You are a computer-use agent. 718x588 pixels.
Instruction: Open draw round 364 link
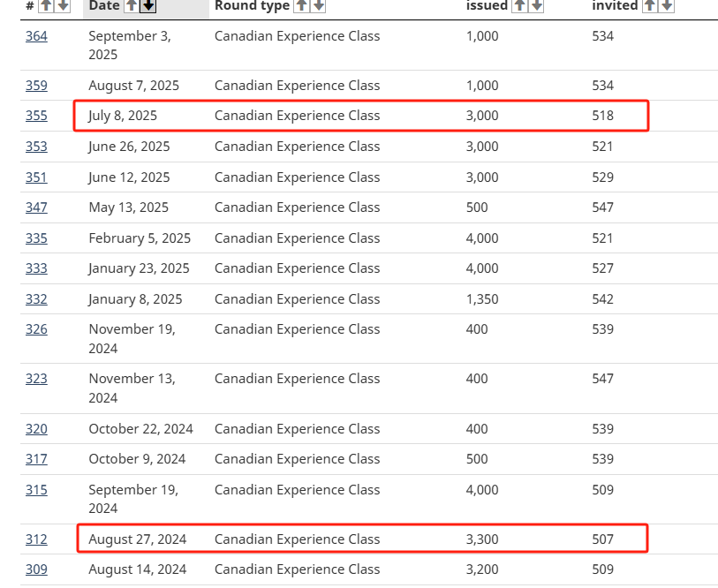36,36
